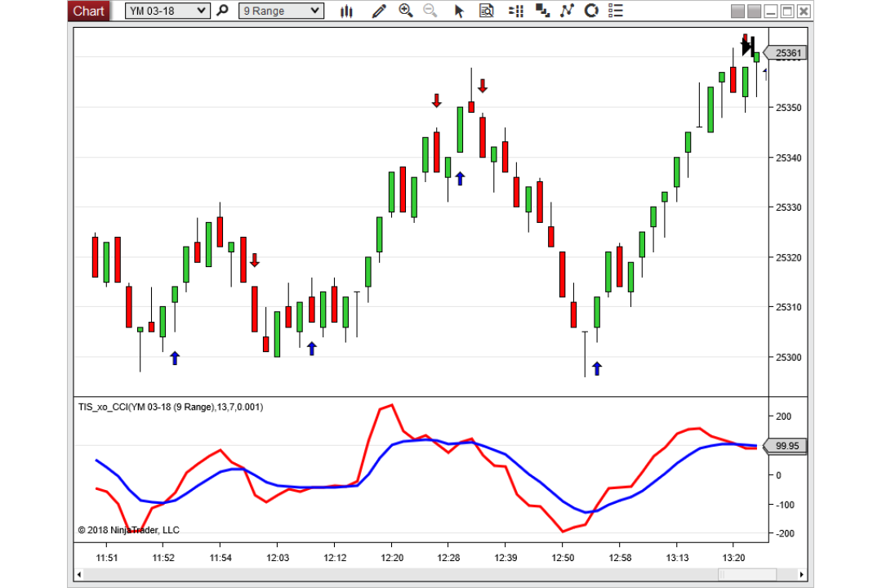This screenshot has height=588, width=882.
Task: Click the 25330 price axis label
Action: click(789, 207)
